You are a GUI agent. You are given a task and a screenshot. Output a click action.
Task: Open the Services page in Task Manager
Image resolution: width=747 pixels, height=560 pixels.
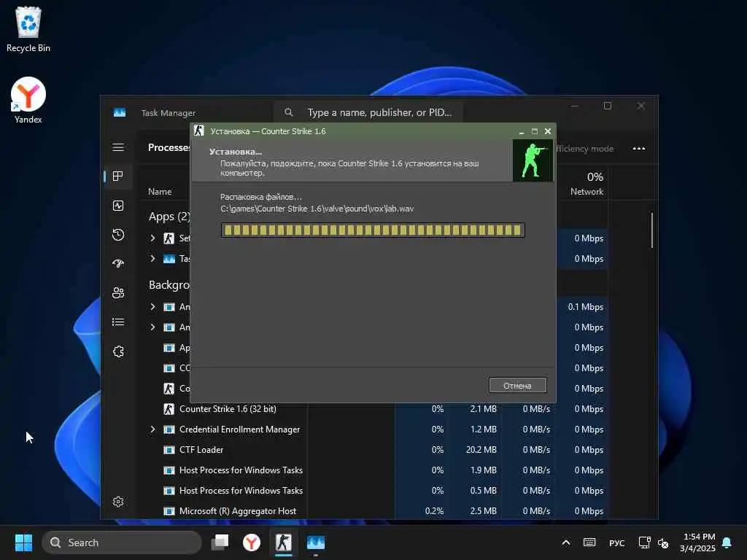[x=118, y=351]
